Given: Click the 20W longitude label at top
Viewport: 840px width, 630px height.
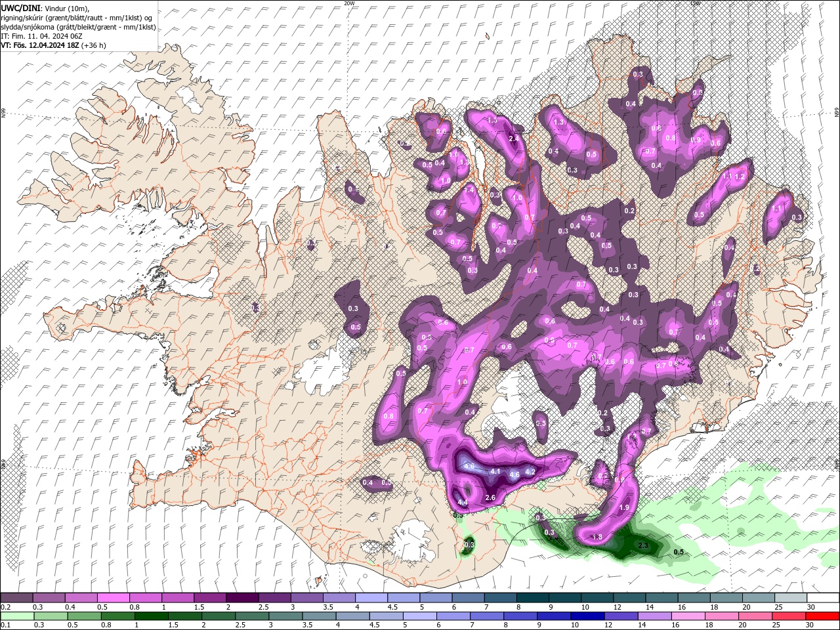Looking at the screenshot, I should 349,3.
